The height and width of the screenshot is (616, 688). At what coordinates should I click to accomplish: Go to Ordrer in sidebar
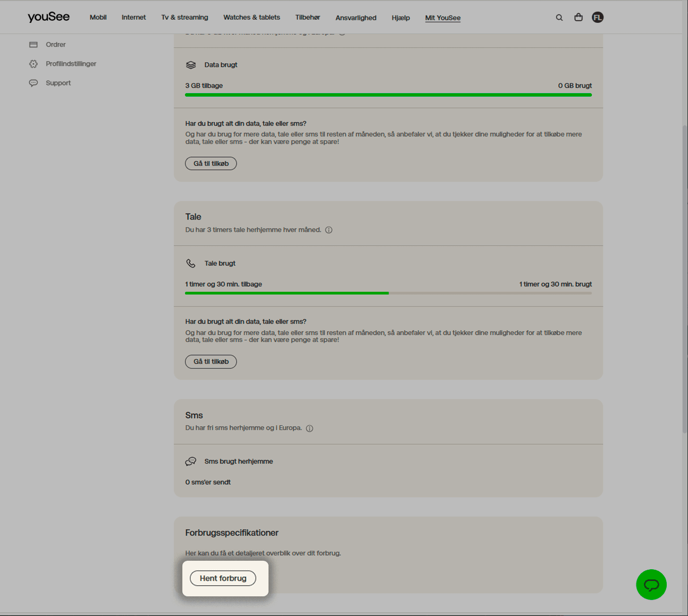(55, 45)
